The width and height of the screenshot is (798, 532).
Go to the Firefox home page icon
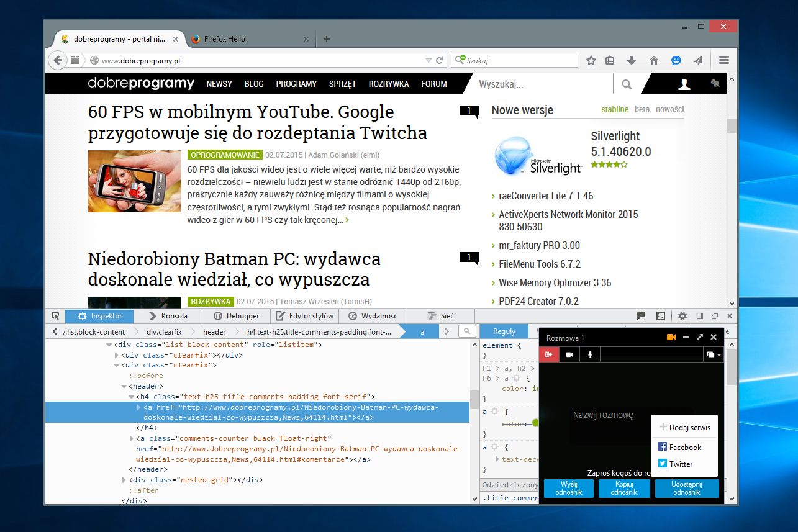click(x=653, y=60)
